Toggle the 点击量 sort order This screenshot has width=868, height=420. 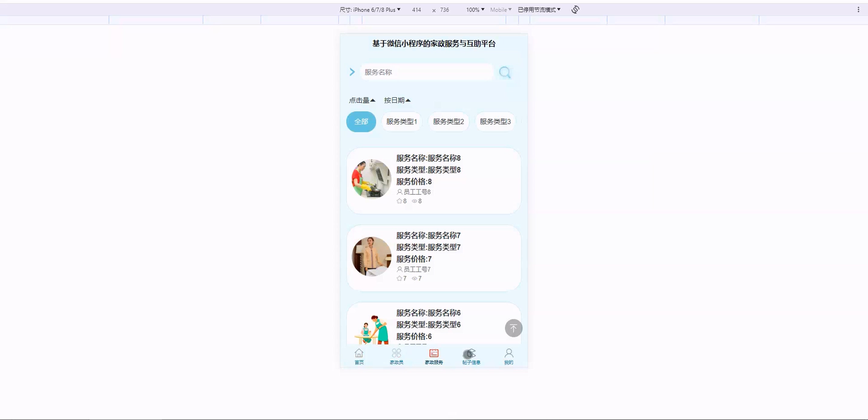tap(362, 100)
